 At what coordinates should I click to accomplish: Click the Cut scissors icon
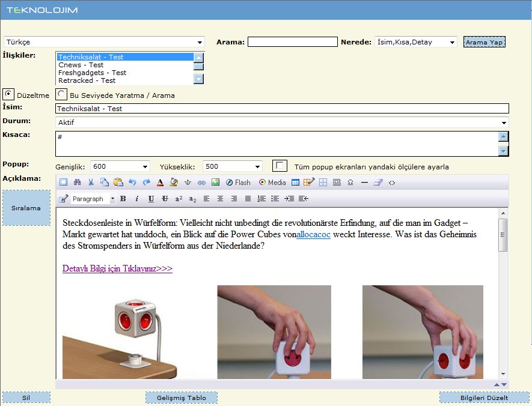pyautogui.click(x=91, y=183)
